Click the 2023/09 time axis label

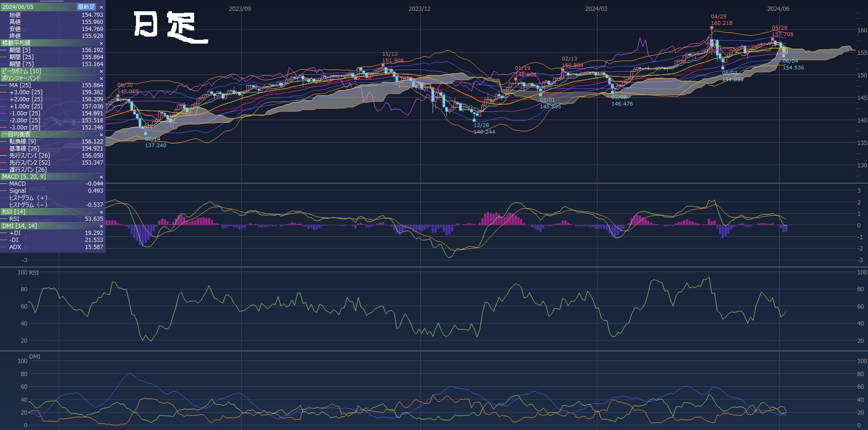click(x=240, y=9)
